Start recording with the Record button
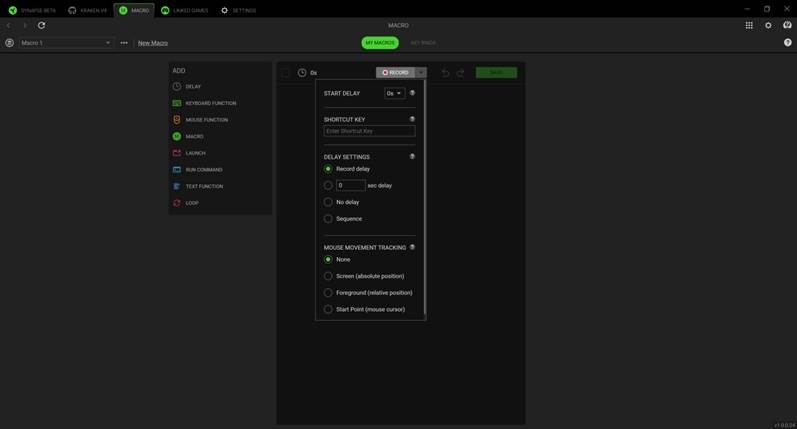 click(395, 72)
